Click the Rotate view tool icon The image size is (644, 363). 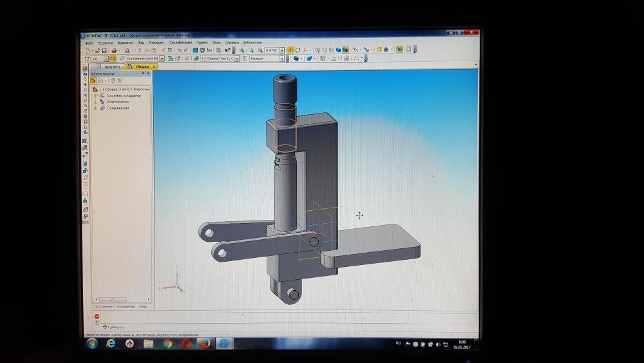point(298,50)
